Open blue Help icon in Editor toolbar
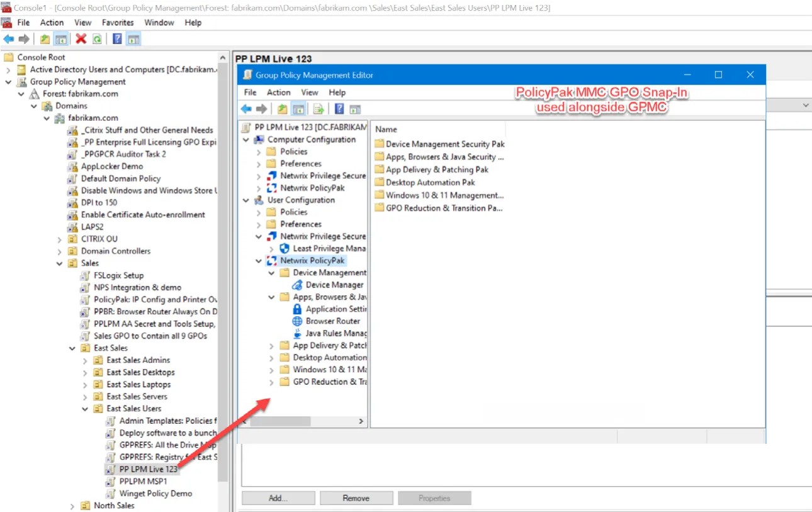Viewport: 812px width, 512px height. click(x=339, y=109)
